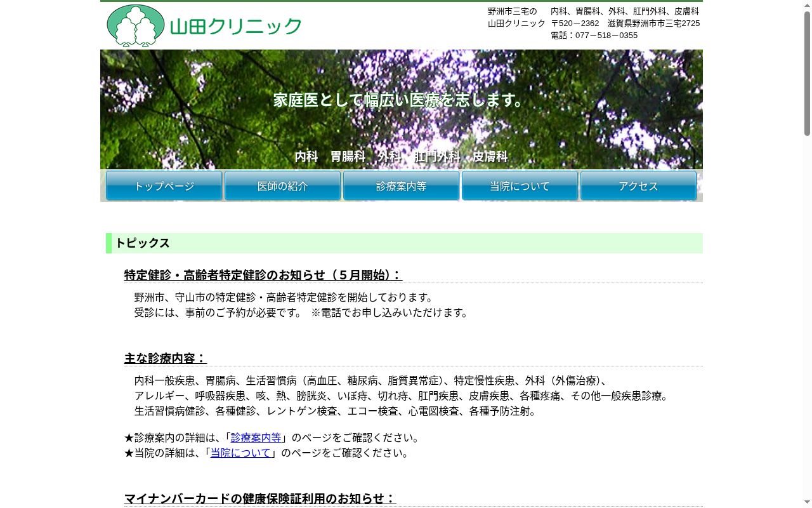The image size is (812, 508).
Task: Click the 野洲市三宅の text in header
Action: [513, 11]
